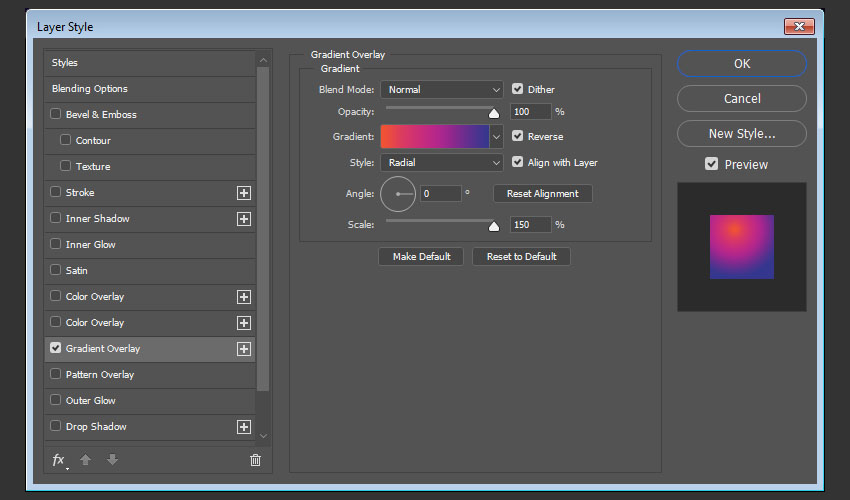Uncheck the Reverse gradient option
The width and height of the screenshot is (850, 500).
[x=518, y=136]
